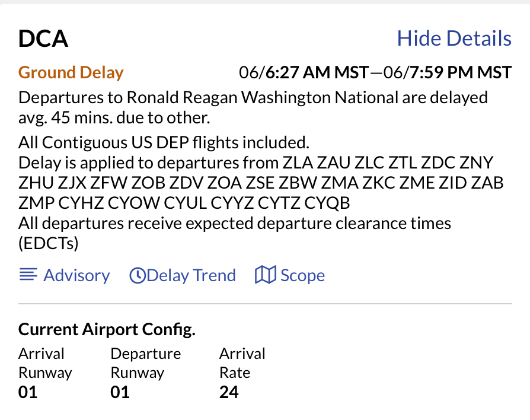The height and width of the screenshot is (420, 530).
Task: Open the Delay Trend link text
Action: [191, 275]
